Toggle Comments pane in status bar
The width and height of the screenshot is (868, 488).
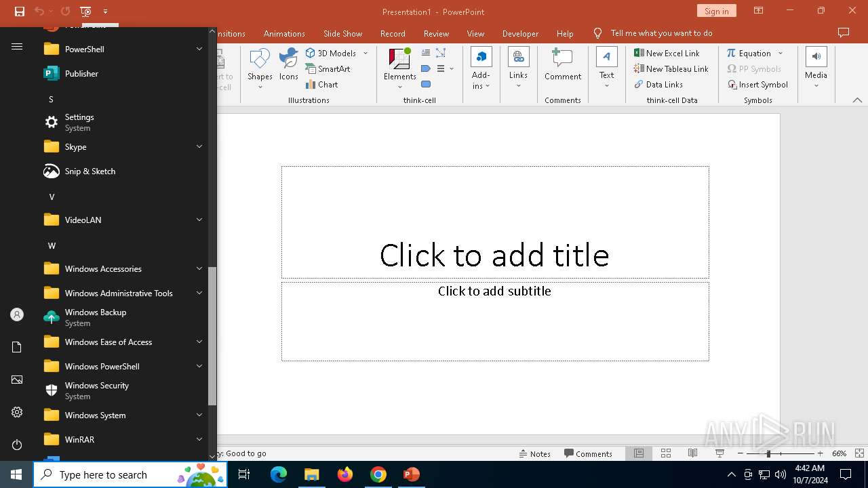588,453
